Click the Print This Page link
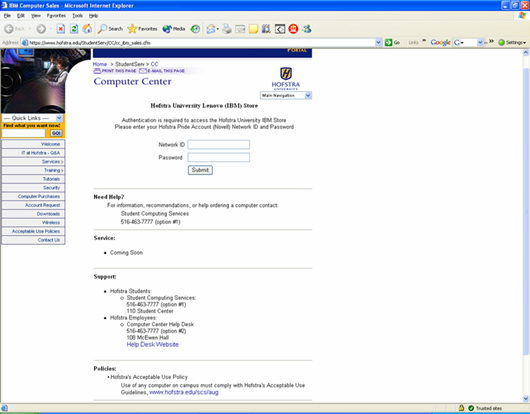Image resolution: width=530 pixels, height=414 pixels. pos(115,71)
